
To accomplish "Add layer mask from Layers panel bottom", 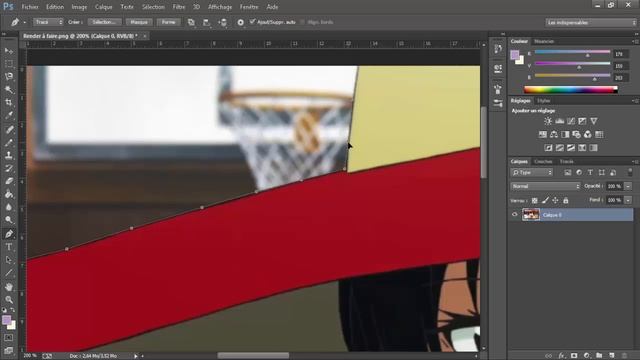I will [x=574, y=356].
